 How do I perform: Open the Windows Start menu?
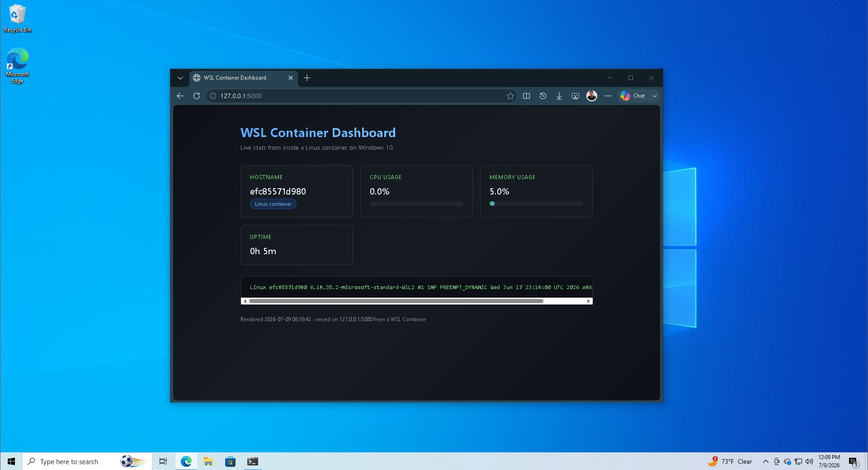tap(11, 461)
